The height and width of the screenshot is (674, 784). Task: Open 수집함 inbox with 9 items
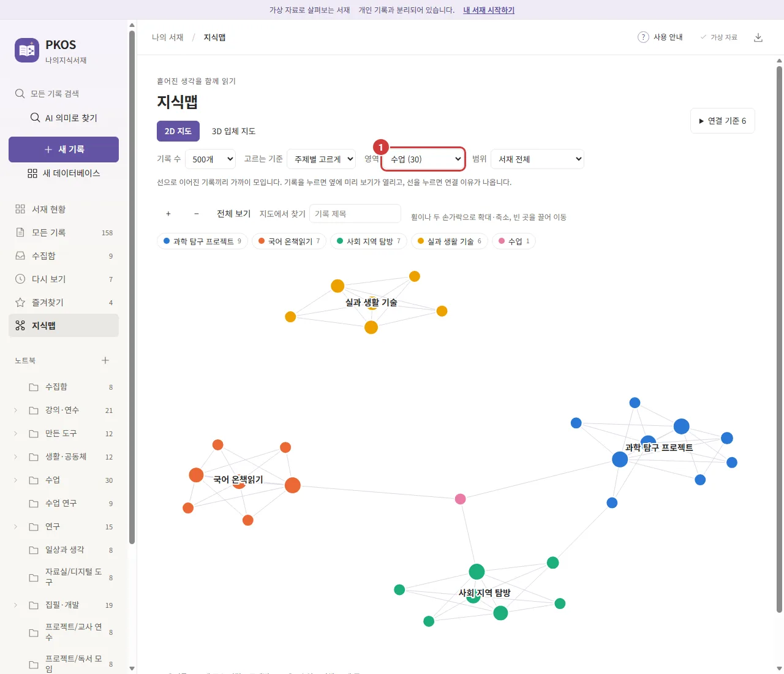(x=64, y=256)
